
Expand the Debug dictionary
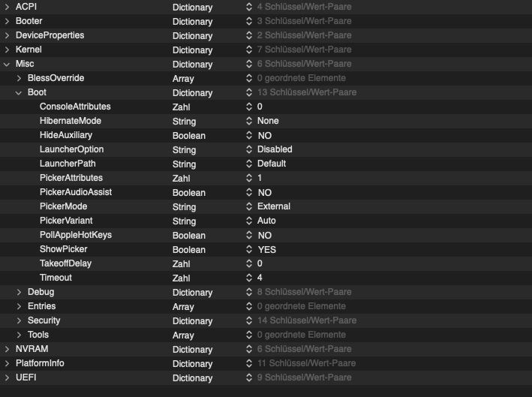coord(19,292)
